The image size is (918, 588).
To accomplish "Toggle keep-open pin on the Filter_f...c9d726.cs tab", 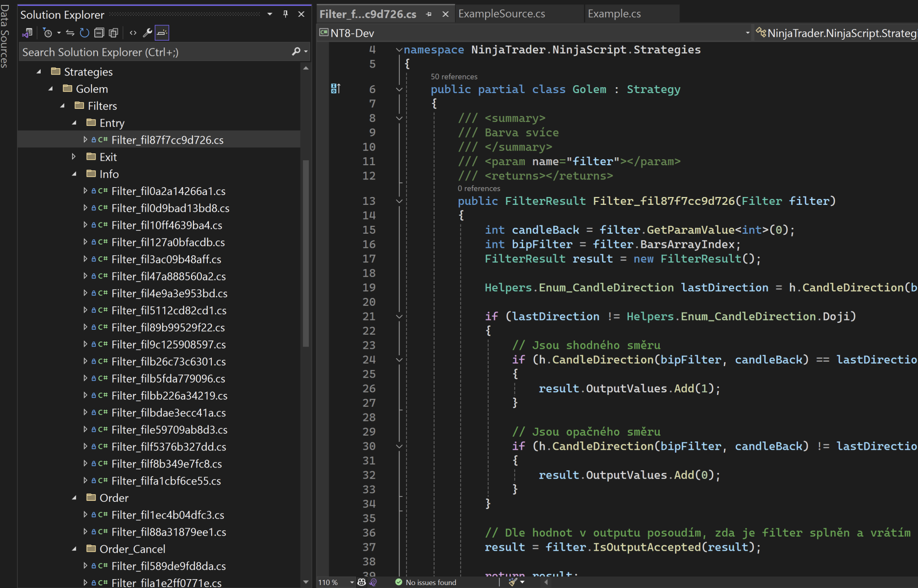I will [429, 14].
